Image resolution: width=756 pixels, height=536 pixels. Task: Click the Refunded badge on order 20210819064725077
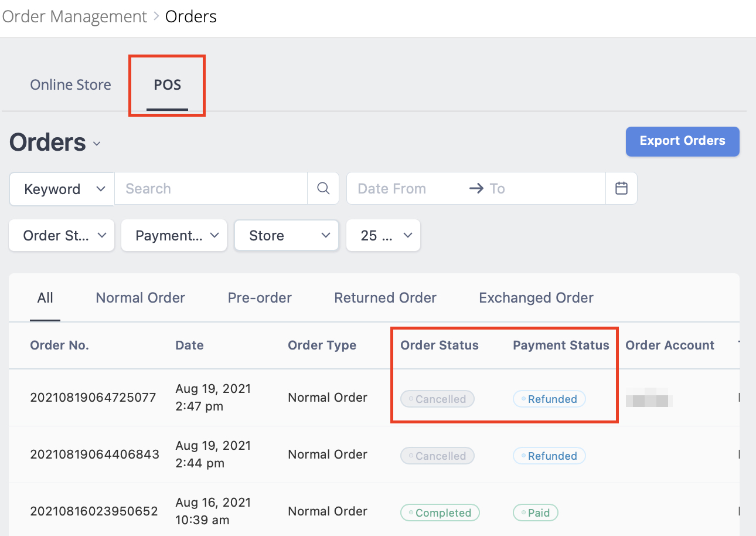pyautogui.click(x=549, y=399)
